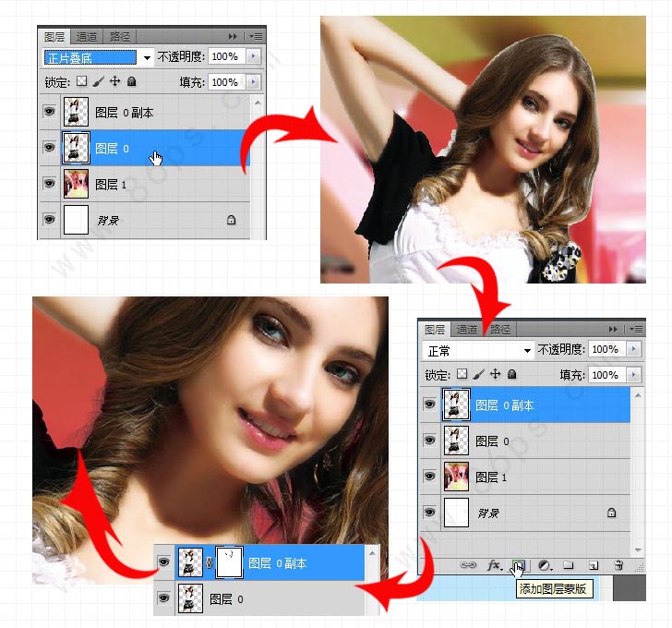Toggle eye of masked 图层 0 副本 row

tap(163, 562)
